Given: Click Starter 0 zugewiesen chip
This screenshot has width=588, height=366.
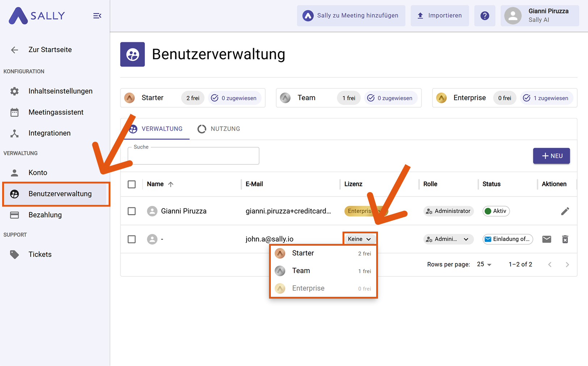Looking at the screenshot, I should [x=234, y=98].
